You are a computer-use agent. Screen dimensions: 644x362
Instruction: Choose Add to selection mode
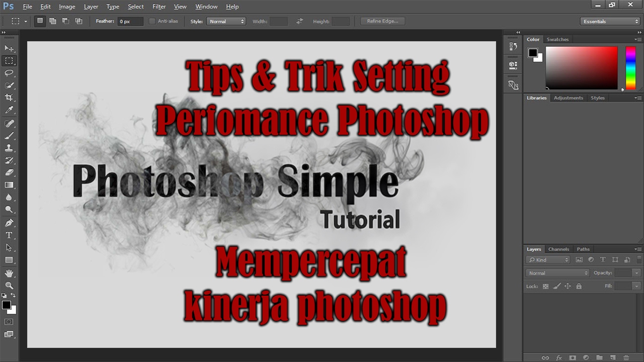(53, 21)
